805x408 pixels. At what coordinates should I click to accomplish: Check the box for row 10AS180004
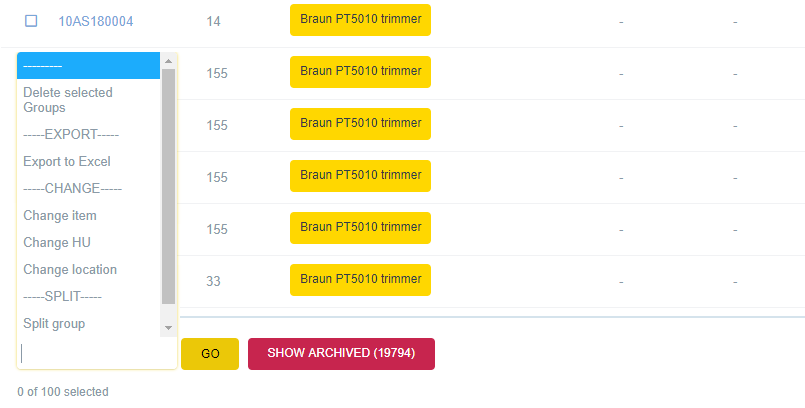click(31, 21)
